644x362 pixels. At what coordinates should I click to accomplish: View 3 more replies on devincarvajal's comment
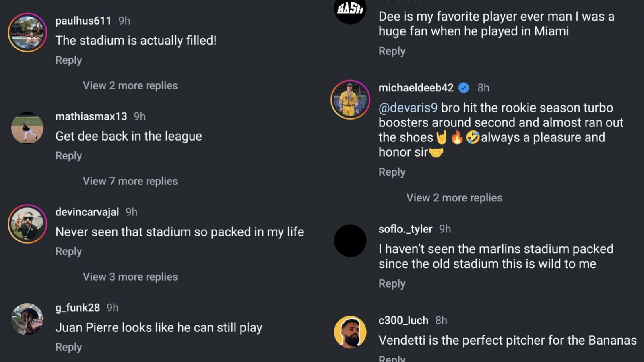point(130,277)
